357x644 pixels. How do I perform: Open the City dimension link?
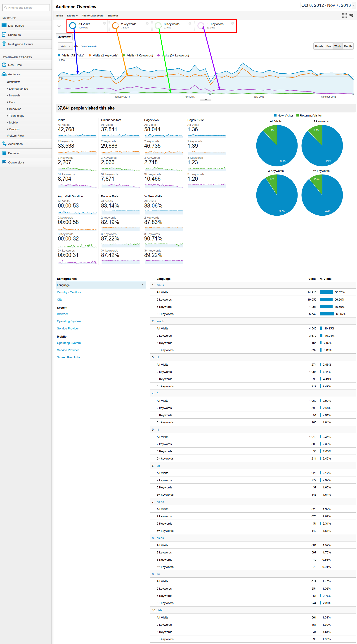click(60, 299)
